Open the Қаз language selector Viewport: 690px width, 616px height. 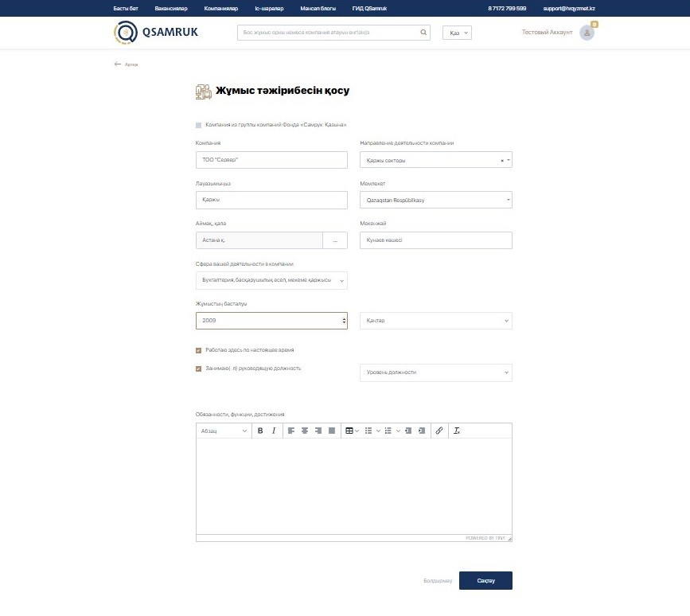(457, 33)
